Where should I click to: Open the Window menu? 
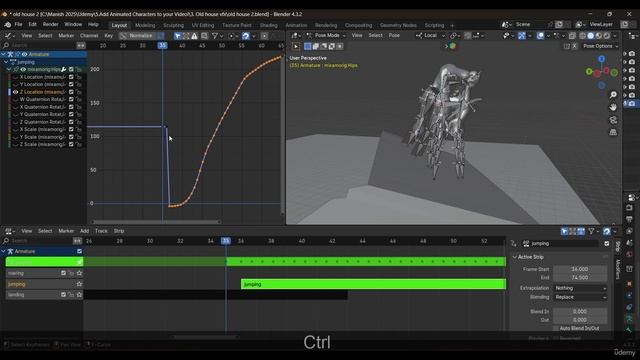[x=73, y=24]
